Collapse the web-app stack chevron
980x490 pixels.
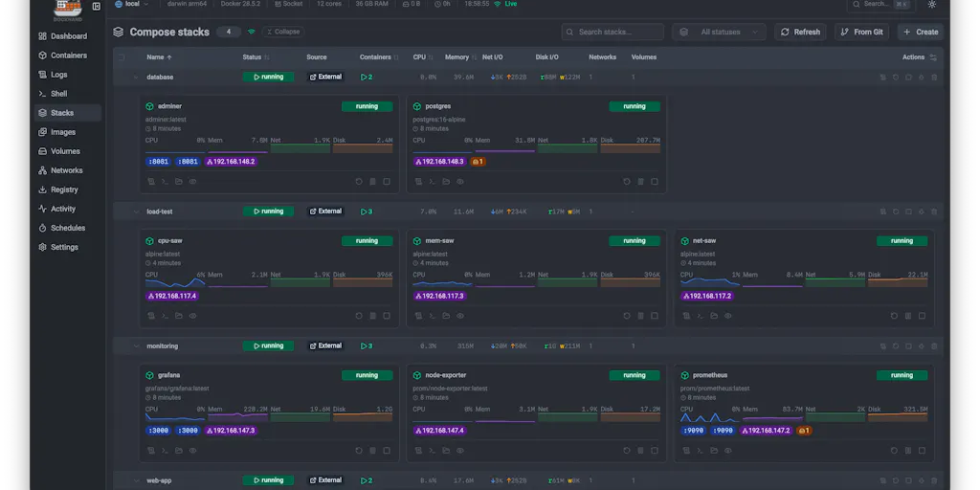point(136,480)
